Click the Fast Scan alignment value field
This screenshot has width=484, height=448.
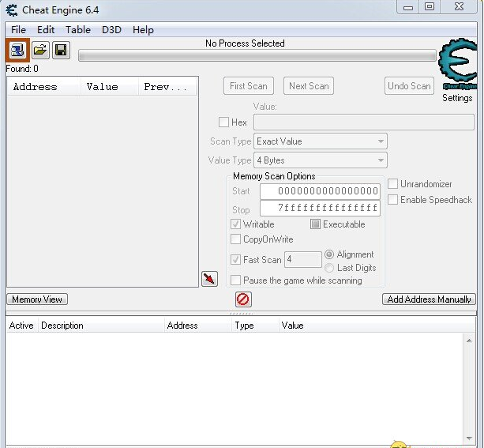pos(303,259)
